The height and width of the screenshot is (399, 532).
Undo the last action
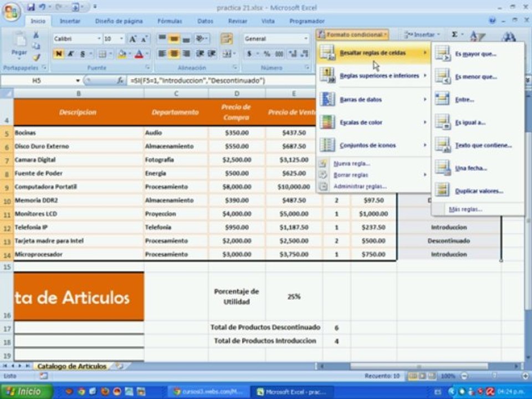coord(42,7)
